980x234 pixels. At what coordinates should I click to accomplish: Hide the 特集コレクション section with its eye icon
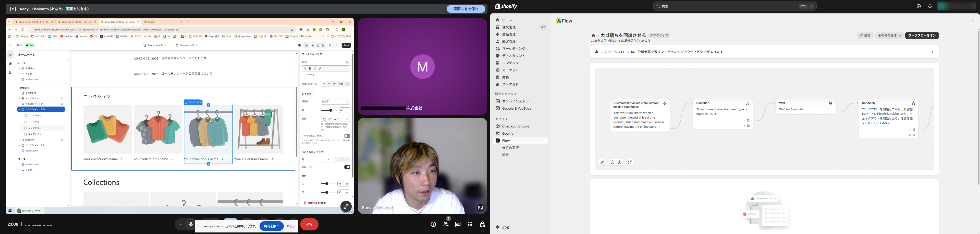(62, 104)
